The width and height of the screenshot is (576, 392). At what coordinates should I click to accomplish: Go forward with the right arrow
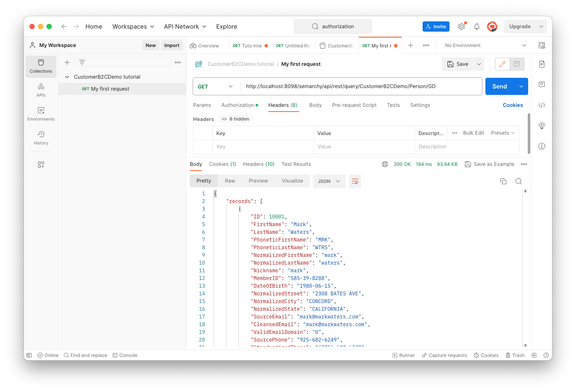(76, 27)
